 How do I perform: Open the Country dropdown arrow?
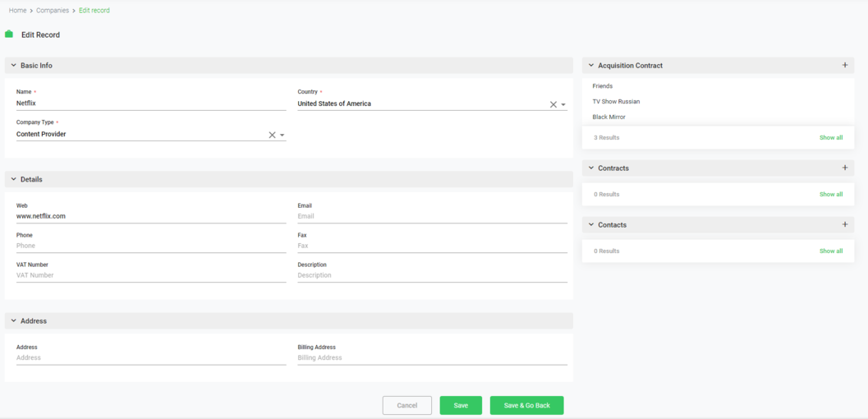563,105
